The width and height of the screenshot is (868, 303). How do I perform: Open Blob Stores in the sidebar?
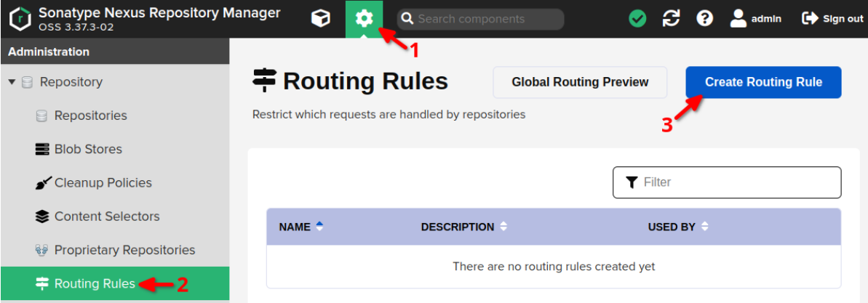pyautogui.click(x=88, y=149)
